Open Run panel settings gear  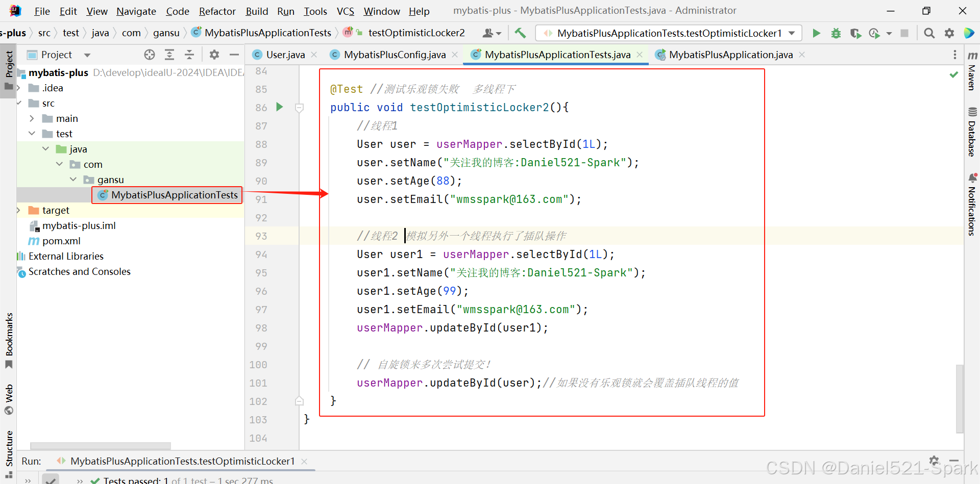934,461
